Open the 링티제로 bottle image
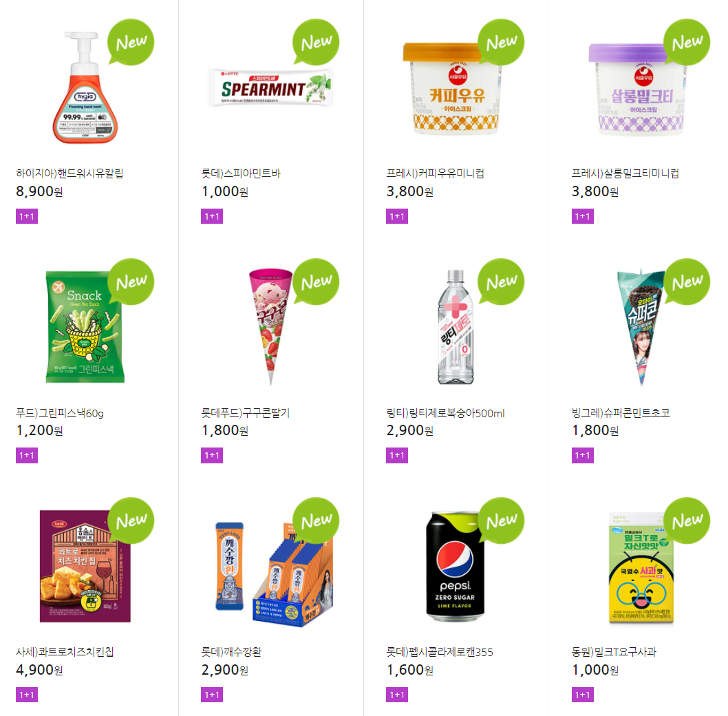This screenshot has width=728, height=716. point(456,327)
